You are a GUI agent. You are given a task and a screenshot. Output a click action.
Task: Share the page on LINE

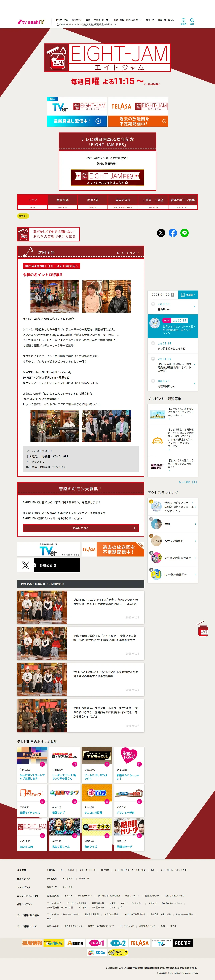click(185, 233)
